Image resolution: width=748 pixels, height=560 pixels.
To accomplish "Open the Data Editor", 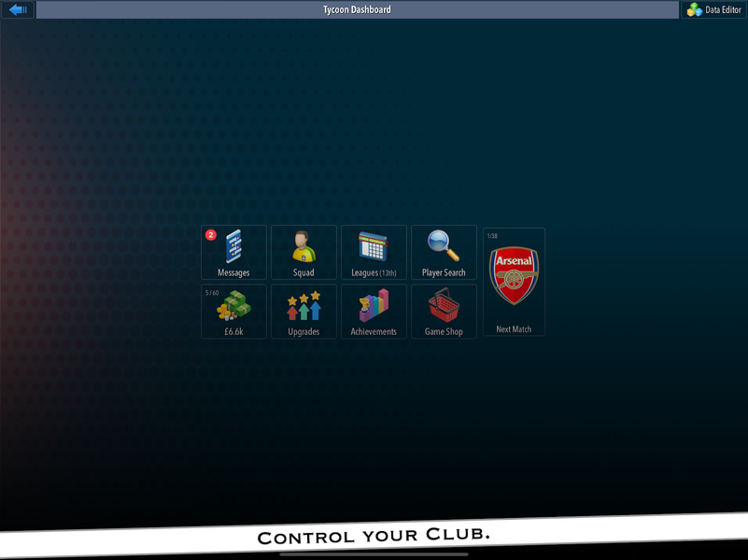I will pyautogui.click(x=714, y=10).
